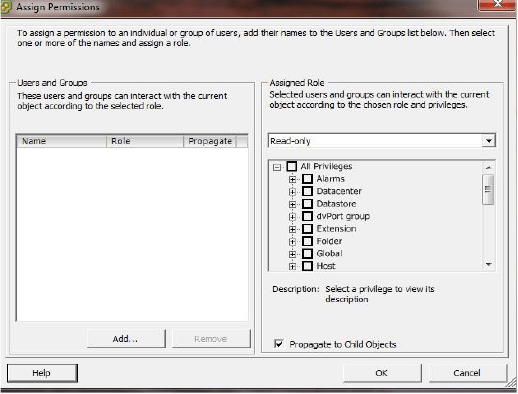This screenshot has width=518, height=394.
Task: Confirm the dialog with OK
Action: coord(382,373)
